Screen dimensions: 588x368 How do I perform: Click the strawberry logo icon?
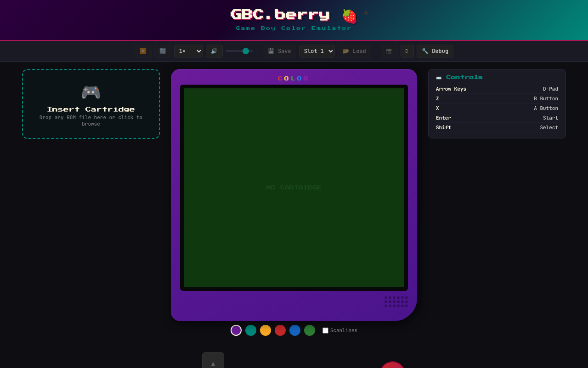click(x=348, y=15)
